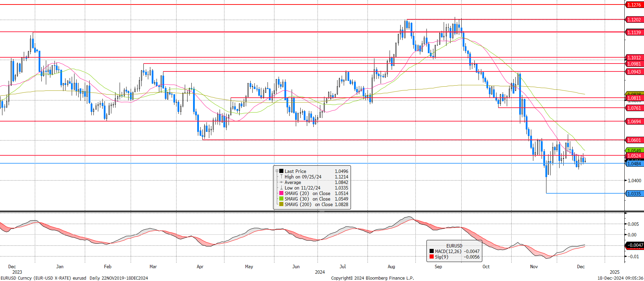Click the 1.0981 price level tag

point(634,64)
